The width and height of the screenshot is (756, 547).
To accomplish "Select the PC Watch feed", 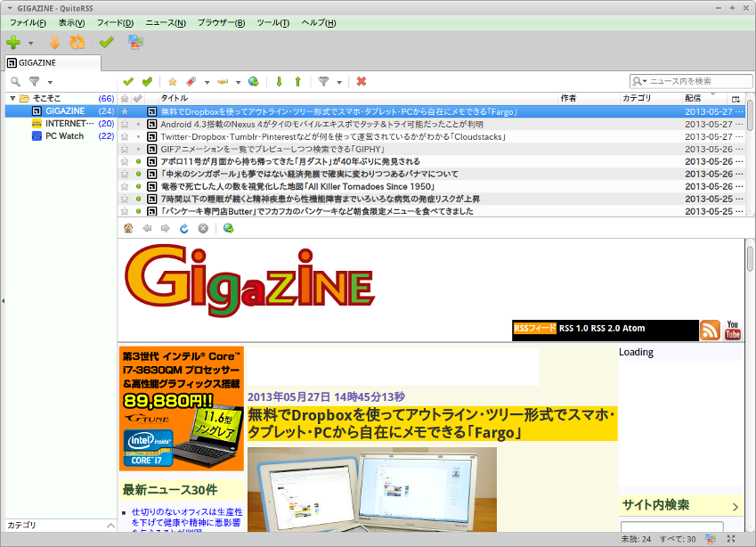I will point(61,136).
